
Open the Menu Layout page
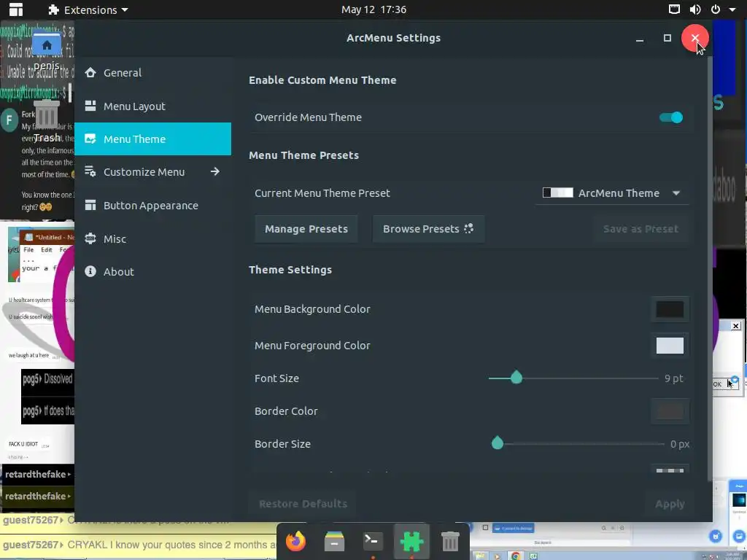click(x=152, y=106)
